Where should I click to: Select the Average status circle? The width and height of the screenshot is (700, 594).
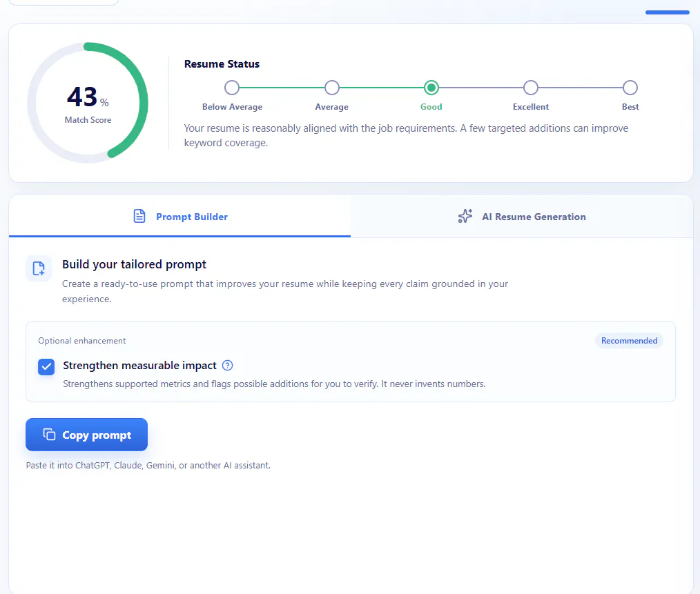coord(331,88)
